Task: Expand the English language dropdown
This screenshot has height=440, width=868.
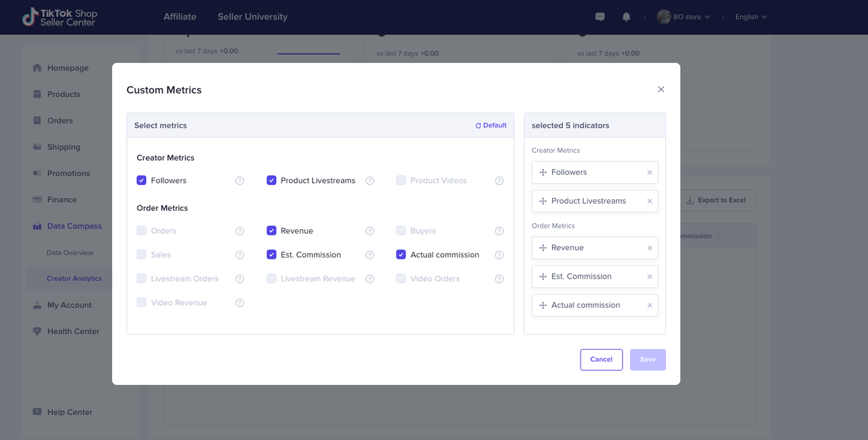Action: coord(751,17)
